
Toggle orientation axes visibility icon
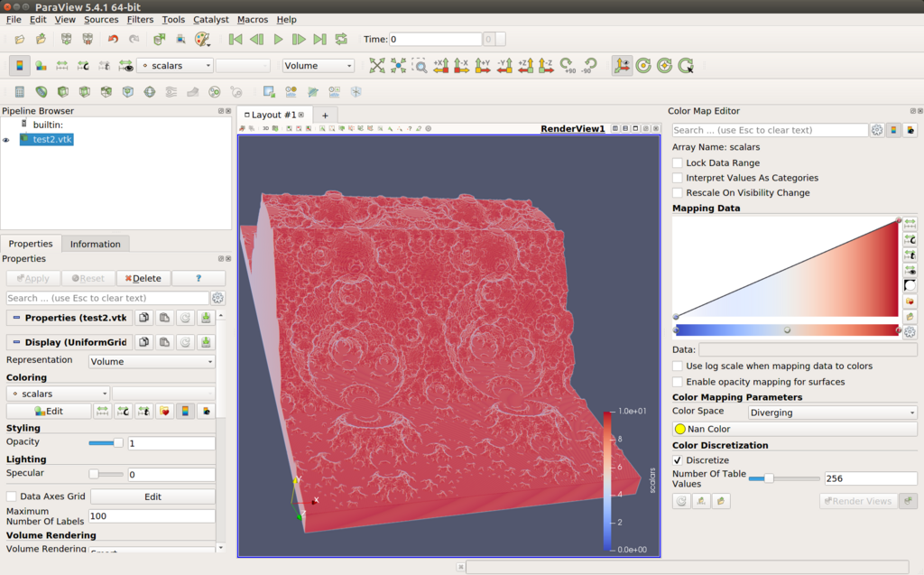(622, 66)
